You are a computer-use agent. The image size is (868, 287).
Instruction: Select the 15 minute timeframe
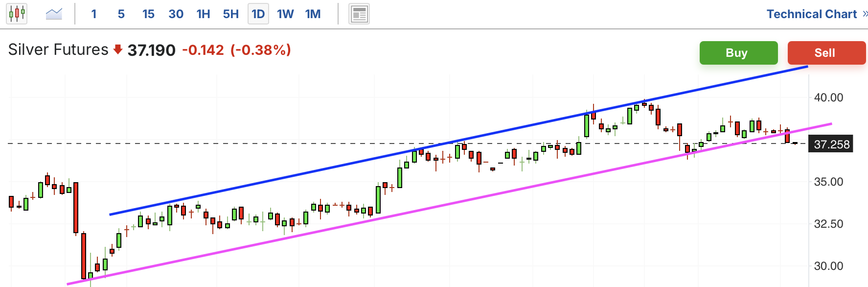coord(148,14)
